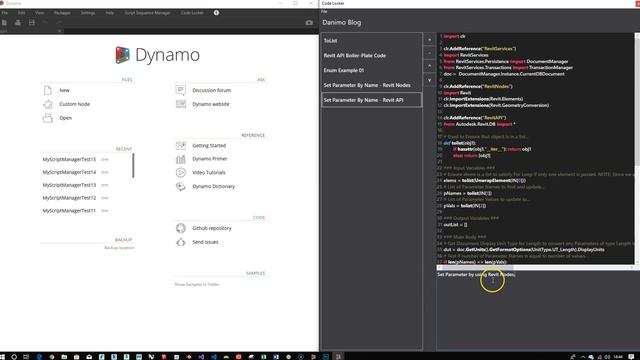Open the Script Sequence Manager menu
This screenshot has height=360, width=640.
coord(148,13)
